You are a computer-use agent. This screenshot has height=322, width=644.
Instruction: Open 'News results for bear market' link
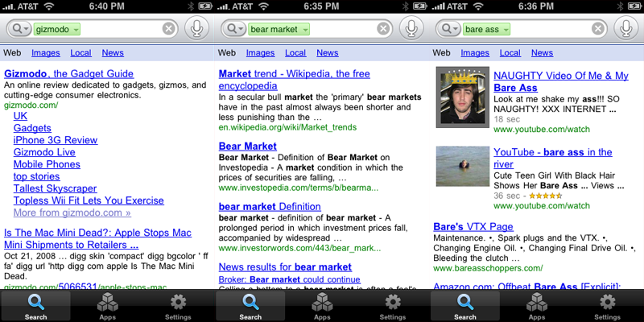coord(285,267)
